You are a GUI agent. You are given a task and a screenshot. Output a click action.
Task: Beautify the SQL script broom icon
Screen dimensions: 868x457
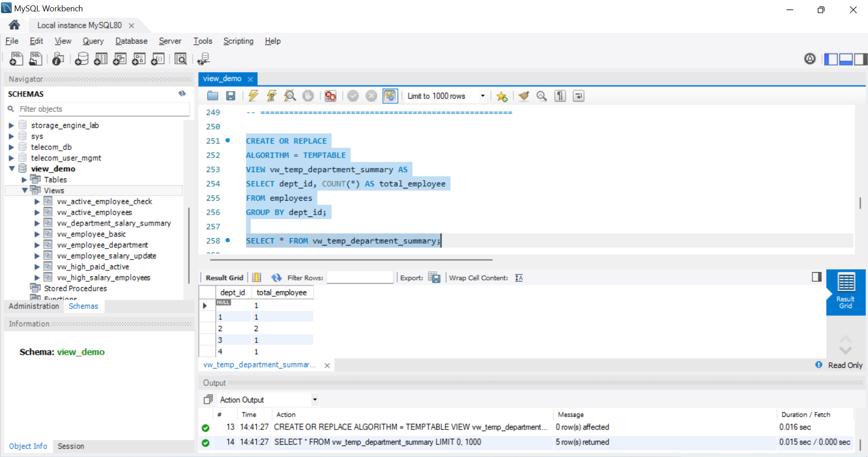tap(524, 96)
